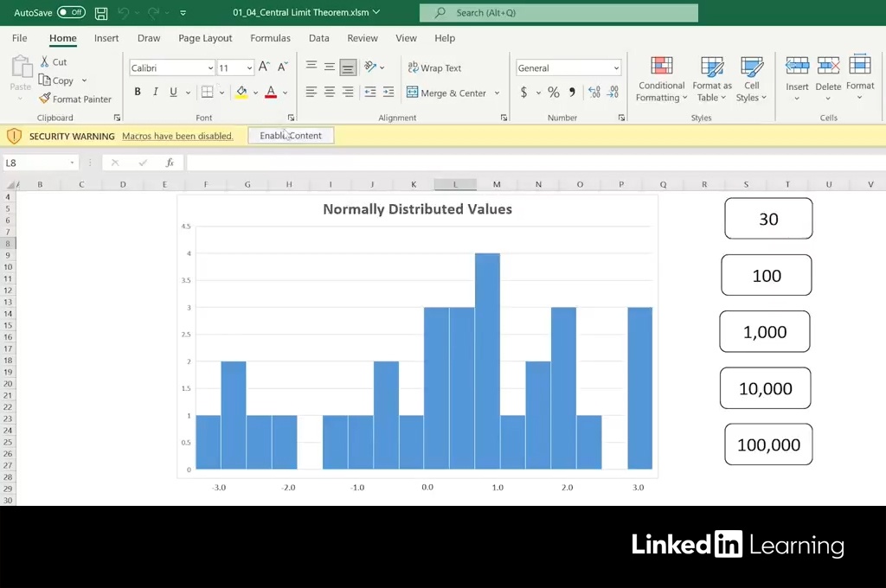Open Conditional Formatting options
The width and height of the screenshot is (886, 588).
(x=661, y=80)
